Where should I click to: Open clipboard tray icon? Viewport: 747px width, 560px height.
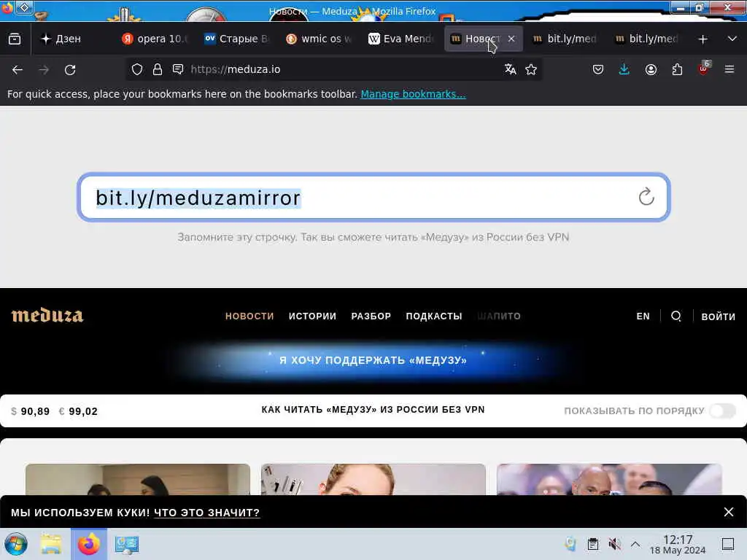click(592, 544)
